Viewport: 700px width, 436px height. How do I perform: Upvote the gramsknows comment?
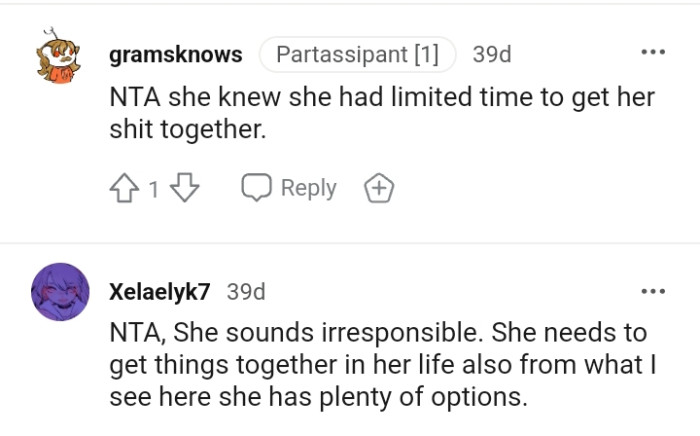(125, 188)
